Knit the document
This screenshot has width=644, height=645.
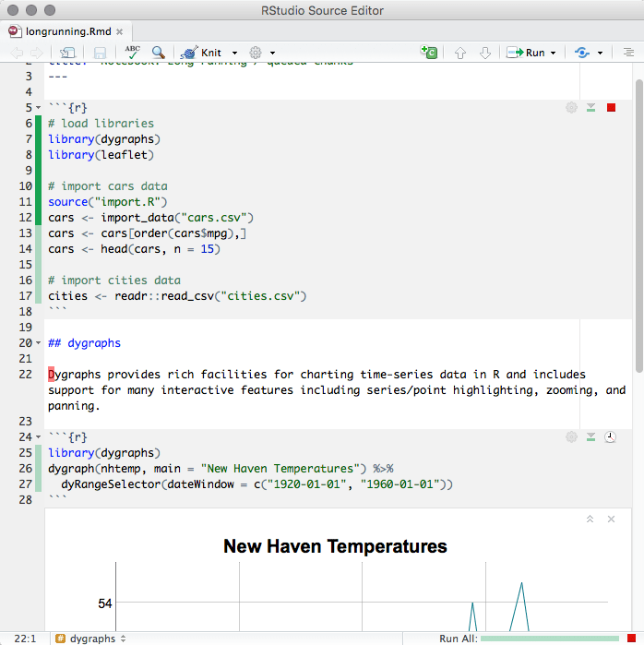(x=201, y=53)
